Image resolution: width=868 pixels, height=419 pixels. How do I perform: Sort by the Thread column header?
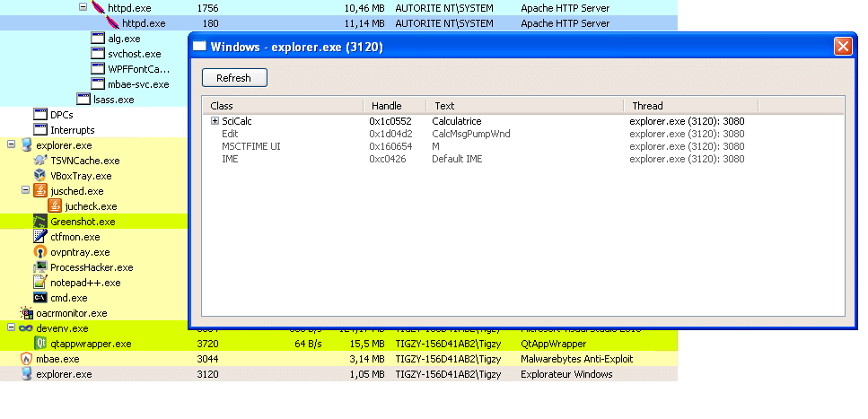click(x=647, y=106)
